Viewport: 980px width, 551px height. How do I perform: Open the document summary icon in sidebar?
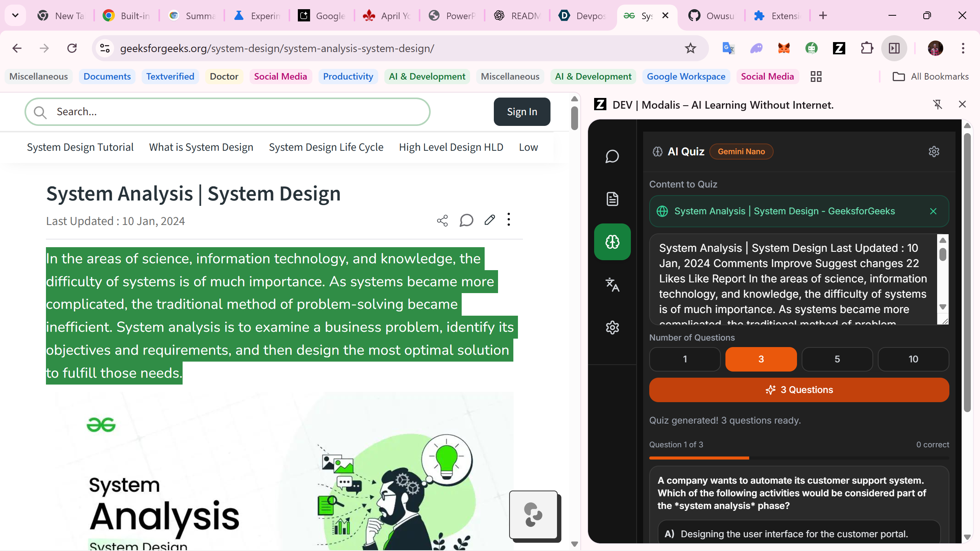point(612,199)
